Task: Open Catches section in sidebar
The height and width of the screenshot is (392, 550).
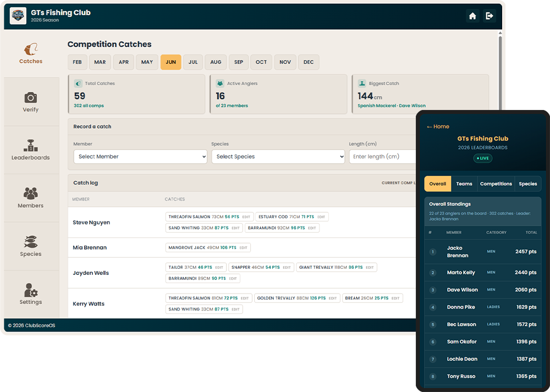Action: (x=31, y=54)
